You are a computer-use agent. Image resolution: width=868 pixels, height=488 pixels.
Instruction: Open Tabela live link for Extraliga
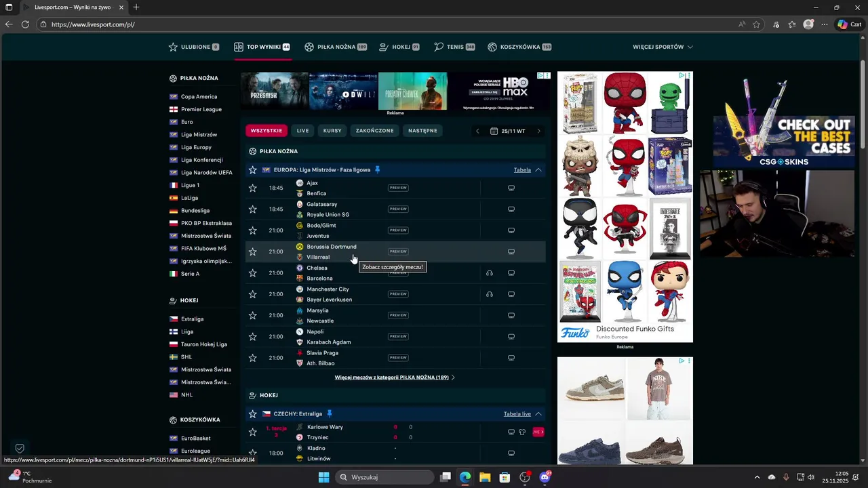517,414
